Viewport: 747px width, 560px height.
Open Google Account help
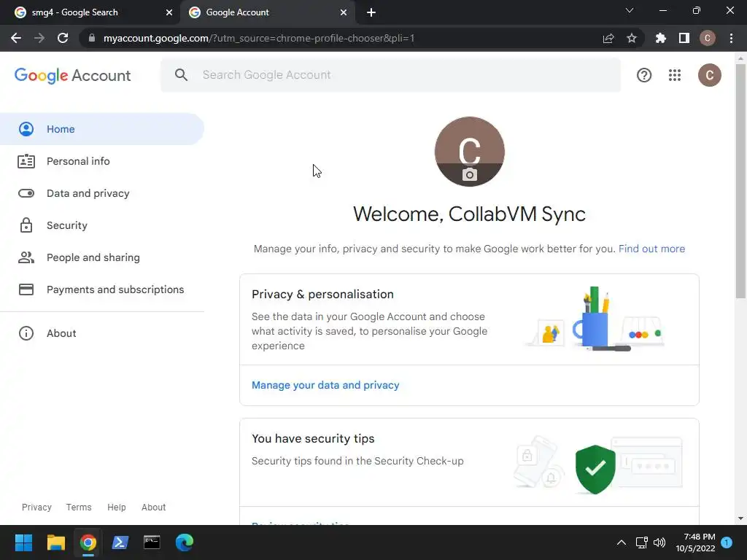pyautogui.click(x=644, y=75)
